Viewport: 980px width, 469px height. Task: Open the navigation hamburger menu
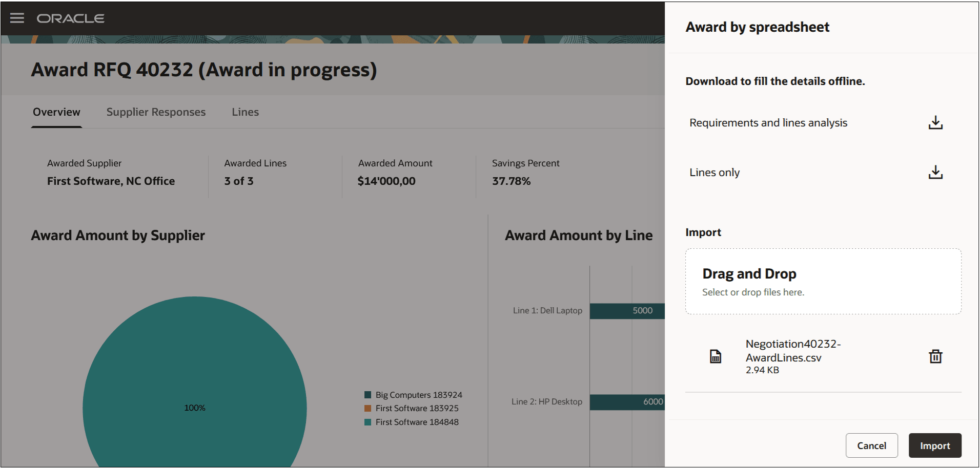pyautogui.click(x=17, y=18)
